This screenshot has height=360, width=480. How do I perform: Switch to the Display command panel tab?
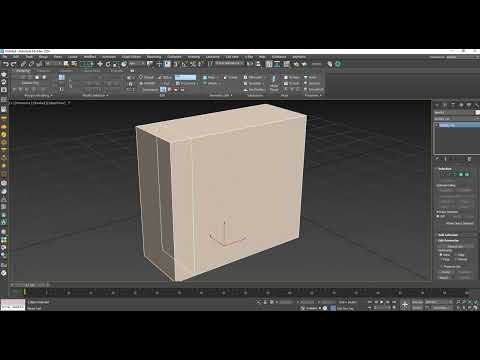[x=469, y=105]
